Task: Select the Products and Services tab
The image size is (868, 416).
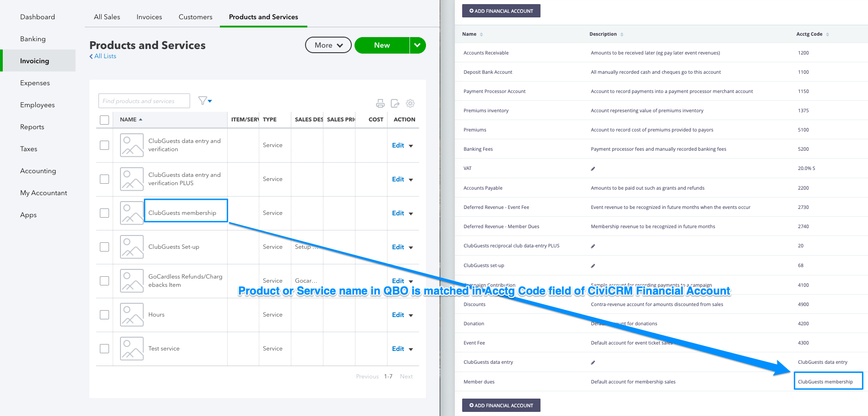Action: coord(263,17)
